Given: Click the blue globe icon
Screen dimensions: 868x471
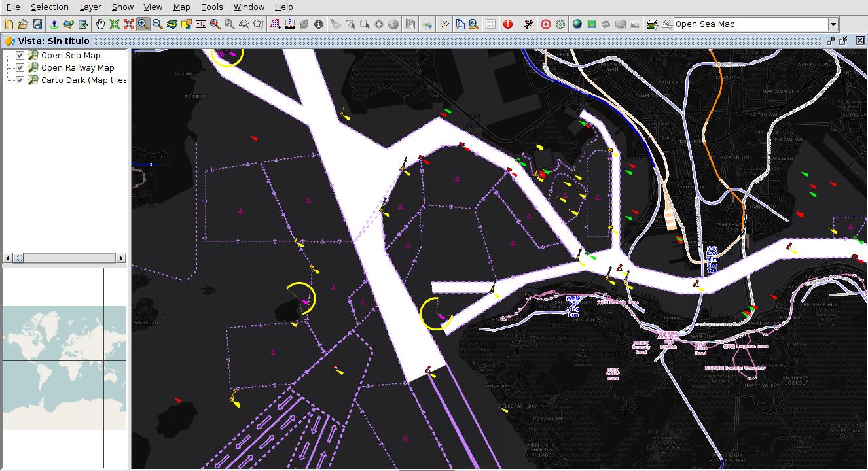Looking at the screenshot, I should click(577, 24).
